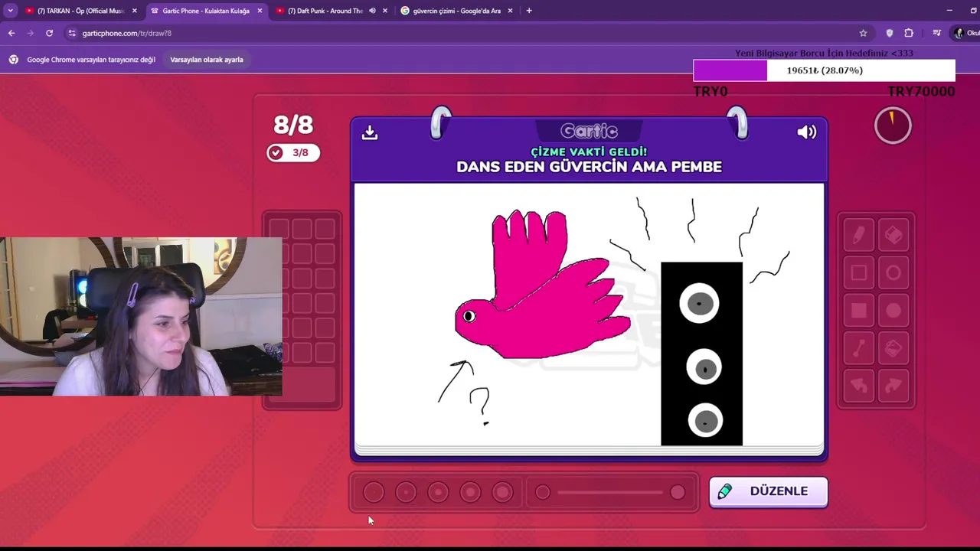Mute game sound using the speaker icon
Image resolution: width=980 pixels, height=551 pixels.
tap(807, 132)
